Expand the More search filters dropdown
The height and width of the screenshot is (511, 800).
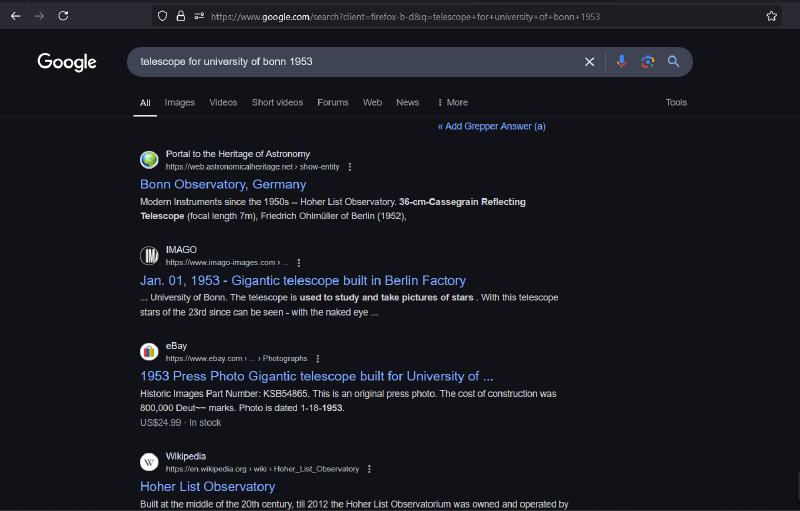point(452,102)
